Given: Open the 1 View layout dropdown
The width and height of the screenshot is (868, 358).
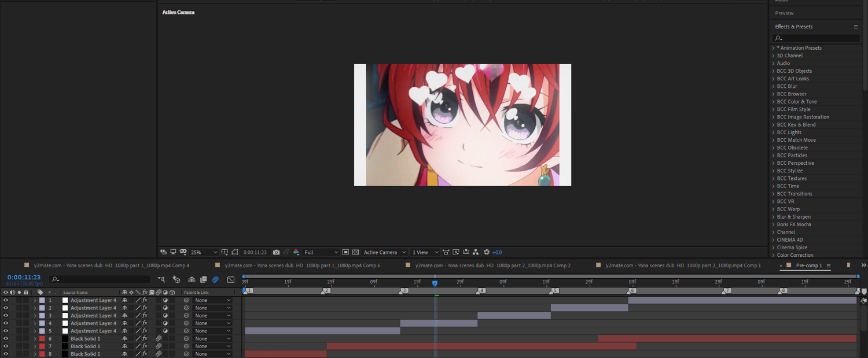Looking at the screenshot, I should (x=425, y=252).
